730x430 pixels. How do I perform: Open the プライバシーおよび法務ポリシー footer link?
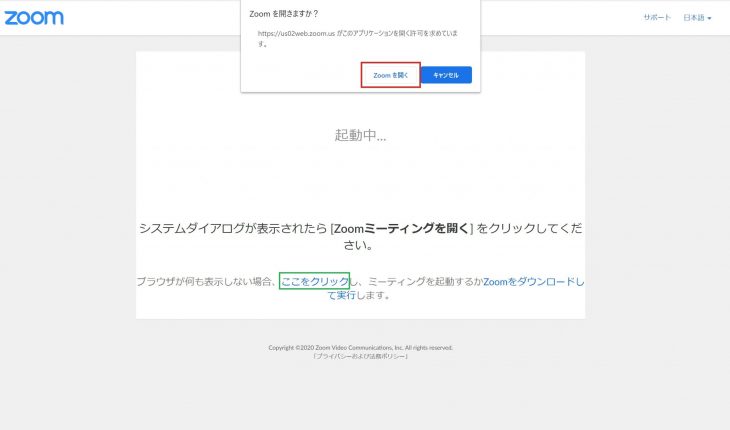(360, 356)
